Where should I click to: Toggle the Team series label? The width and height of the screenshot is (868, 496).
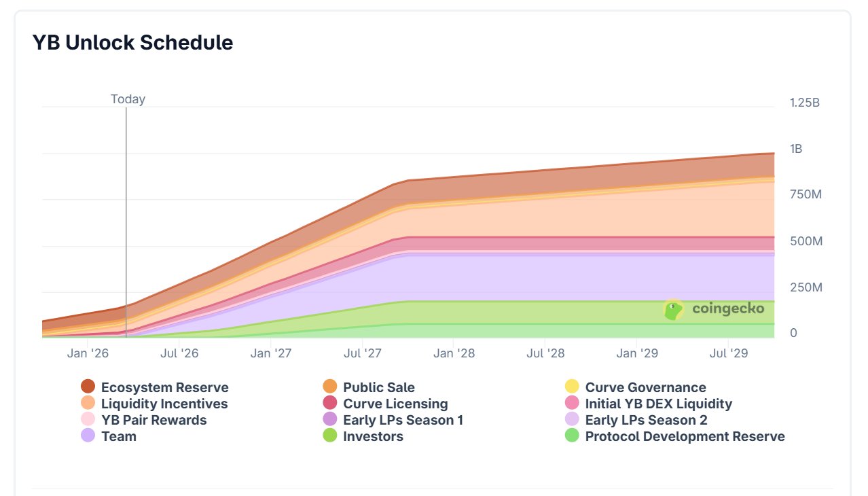(x=119, y=436)
